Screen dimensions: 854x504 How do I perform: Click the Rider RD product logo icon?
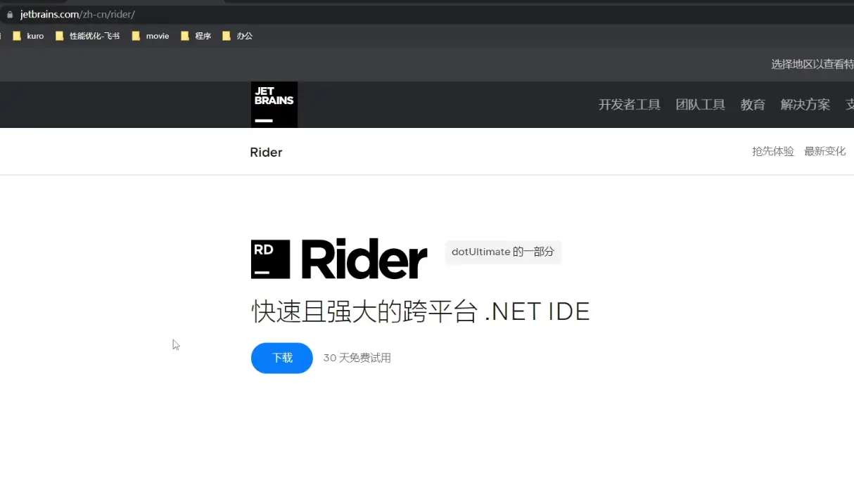tap(271, 259)
